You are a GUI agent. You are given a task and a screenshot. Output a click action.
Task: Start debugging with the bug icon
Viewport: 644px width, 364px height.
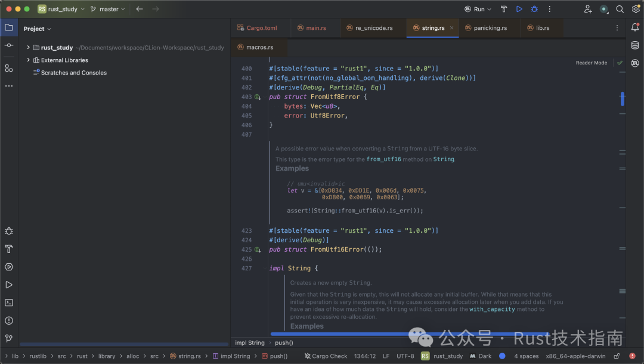pos(534,9)
